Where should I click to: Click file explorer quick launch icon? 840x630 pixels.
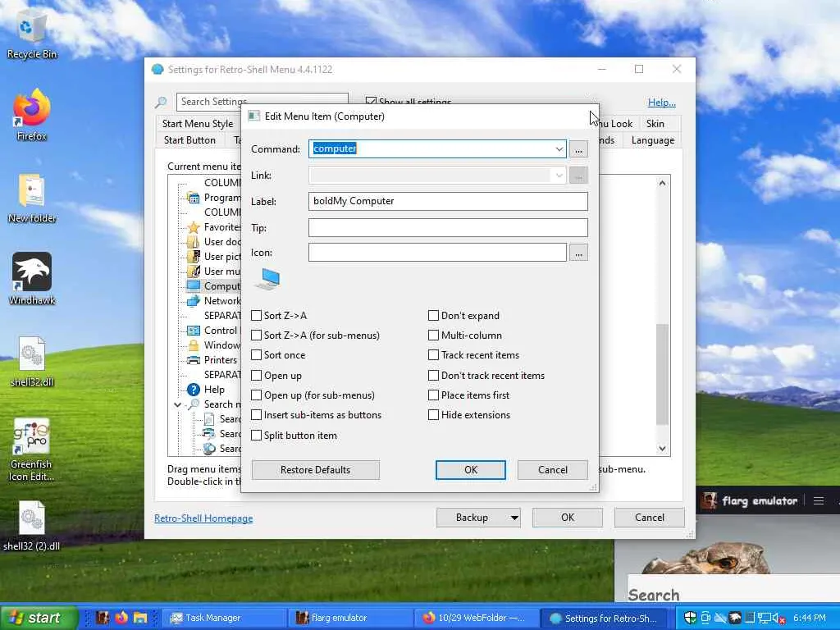140,618
